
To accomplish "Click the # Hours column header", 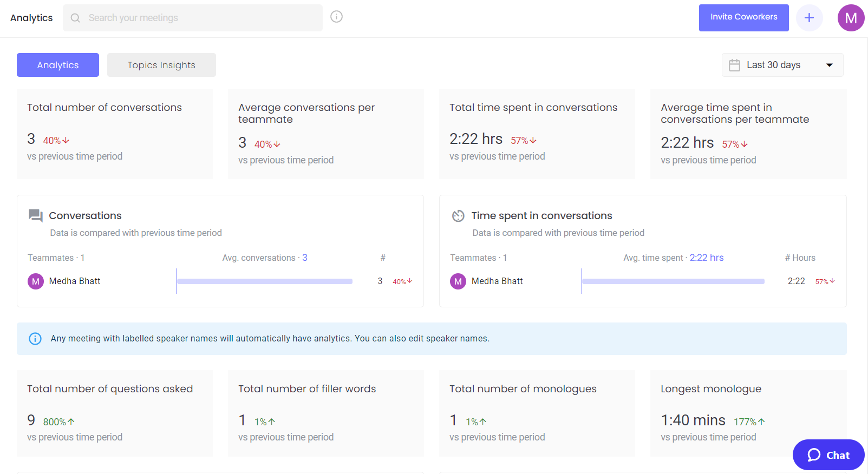I will pos(800,258).
